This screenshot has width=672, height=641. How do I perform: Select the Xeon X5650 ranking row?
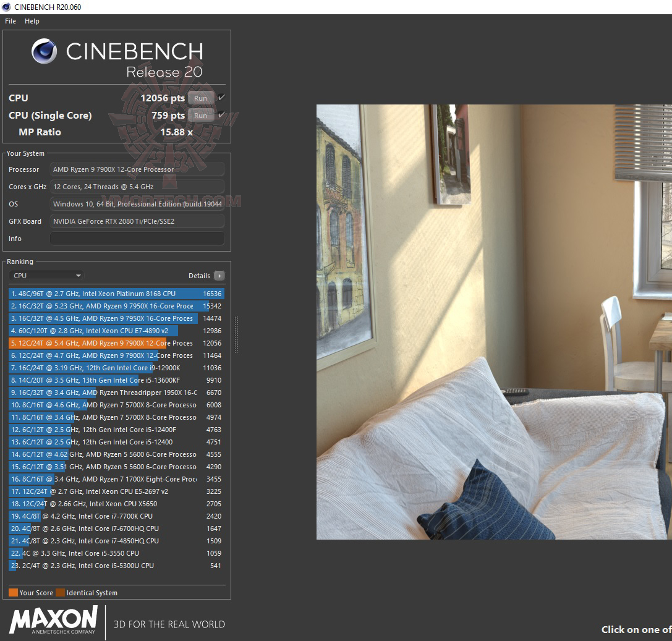coord(116,504)
